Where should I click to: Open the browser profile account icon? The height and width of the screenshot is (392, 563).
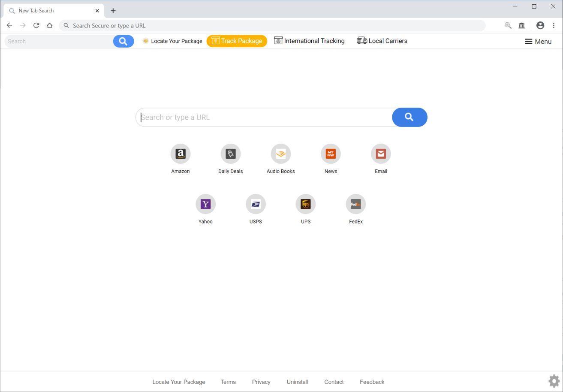pos(540,25)
